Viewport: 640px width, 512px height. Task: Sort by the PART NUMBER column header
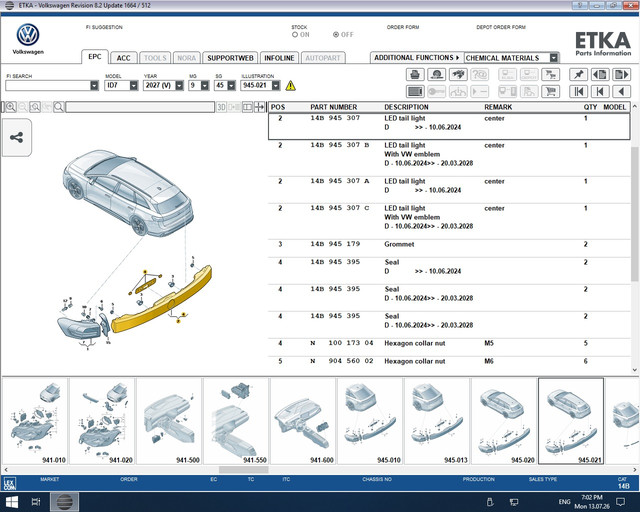333,107
